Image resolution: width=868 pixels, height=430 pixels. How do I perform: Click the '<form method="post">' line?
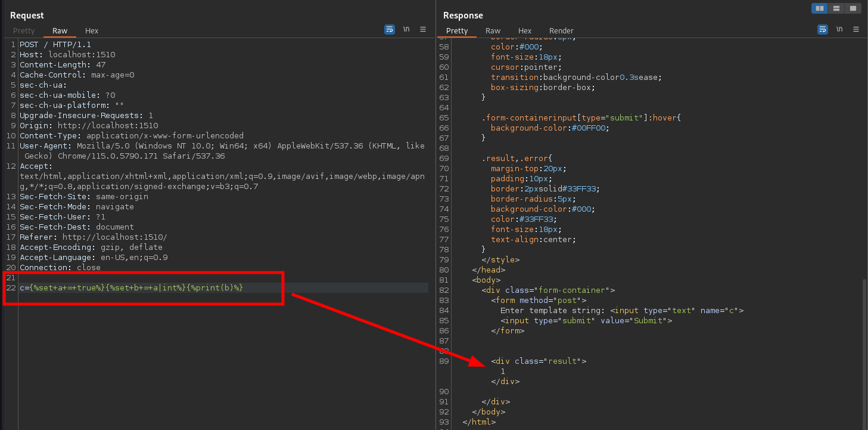pos(539,300)
